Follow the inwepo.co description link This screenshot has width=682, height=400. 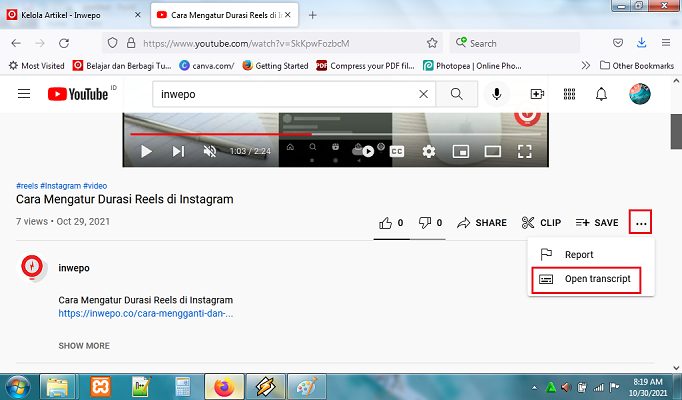point(146,313)
